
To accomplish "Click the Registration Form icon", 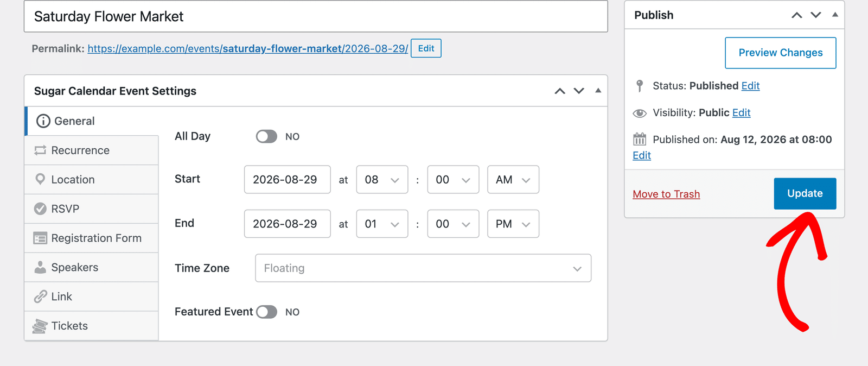I will point(40,238).
